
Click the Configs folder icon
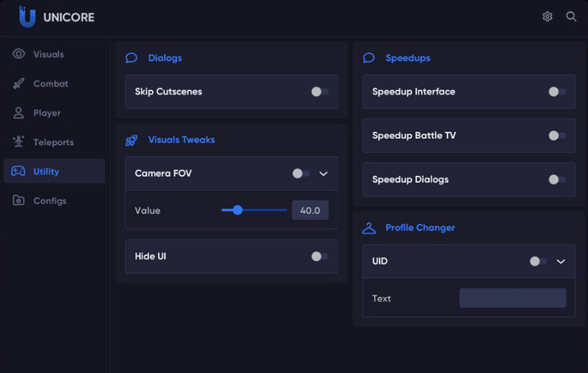[x=18, y=201]
